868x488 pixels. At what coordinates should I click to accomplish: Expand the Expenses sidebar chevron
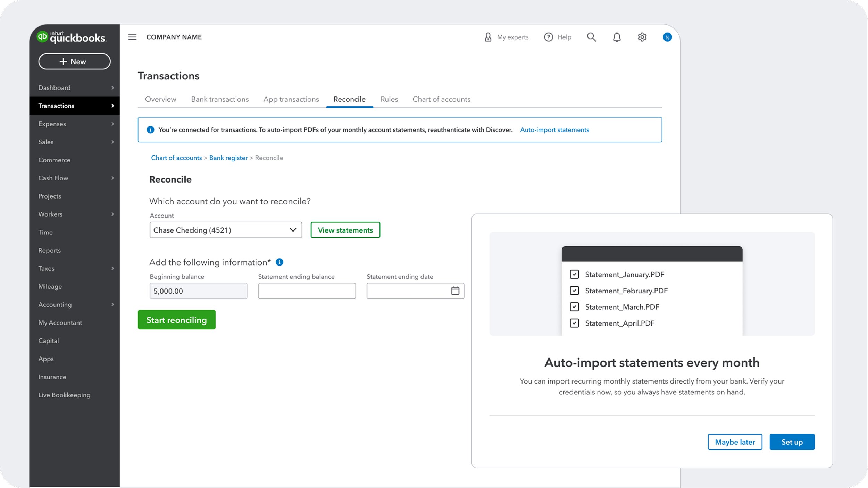pos(112,124)
